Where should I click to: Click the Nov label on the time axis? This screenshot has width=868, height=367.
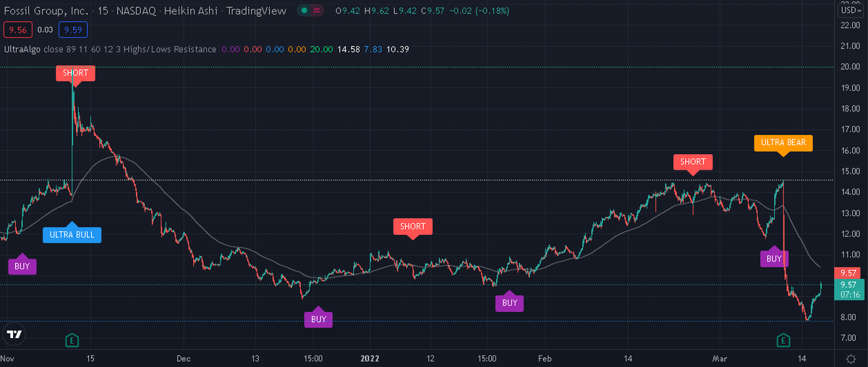tap(7, 358)
